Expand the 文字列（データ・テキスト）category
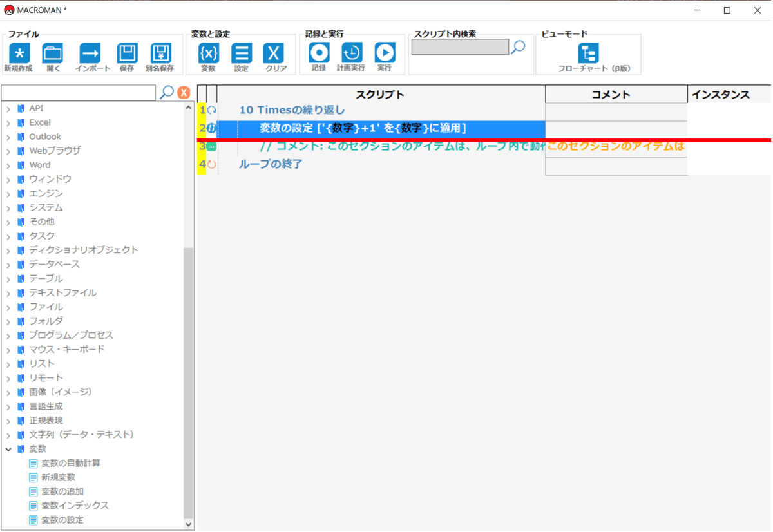The image size is (773, 532). (8, 435)
